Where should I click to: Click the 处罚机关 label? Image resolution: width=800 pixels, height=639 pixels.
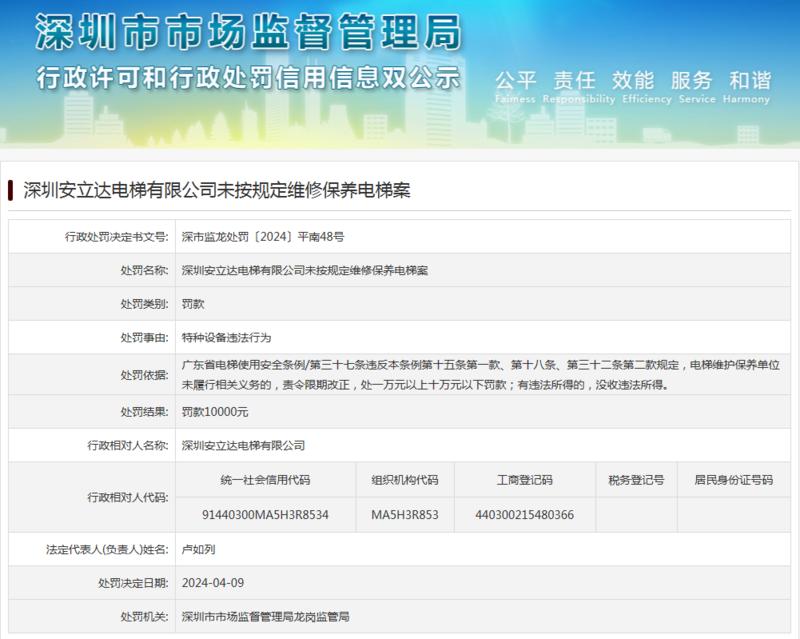pos(144,617)
